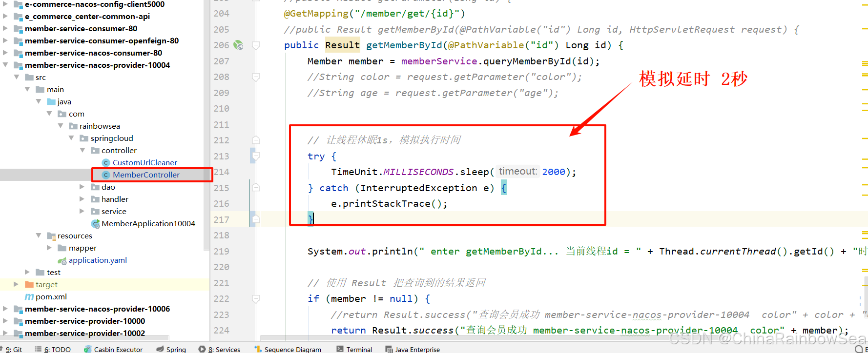Click the test folder icon
Image resolution: width=868 pixels, height=353 pixels.
click(x=40, y=272)
